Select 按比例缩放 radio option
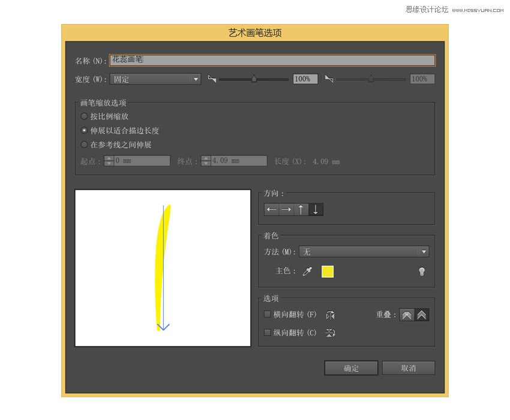The width and height of the screenshot is (510, 420). tap(84, 116)
